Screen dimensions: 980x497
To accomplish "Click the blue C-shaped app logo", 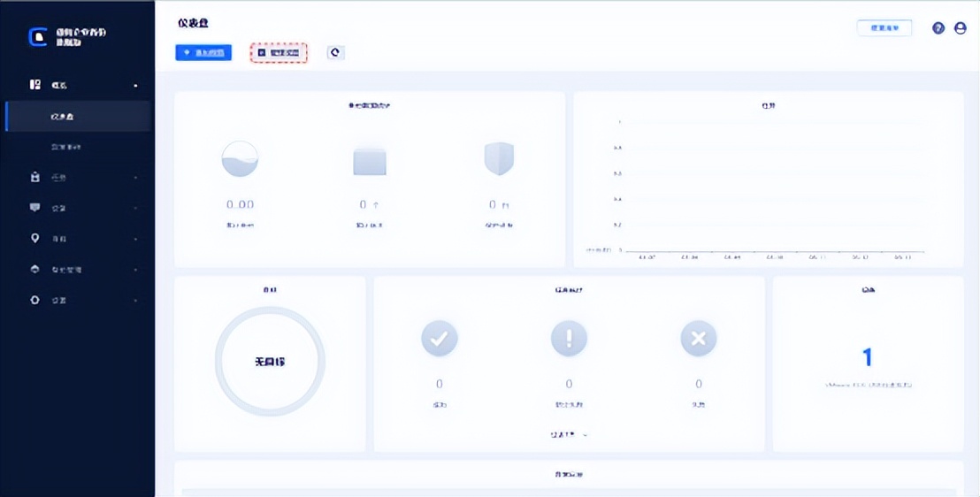I will 38,37.
